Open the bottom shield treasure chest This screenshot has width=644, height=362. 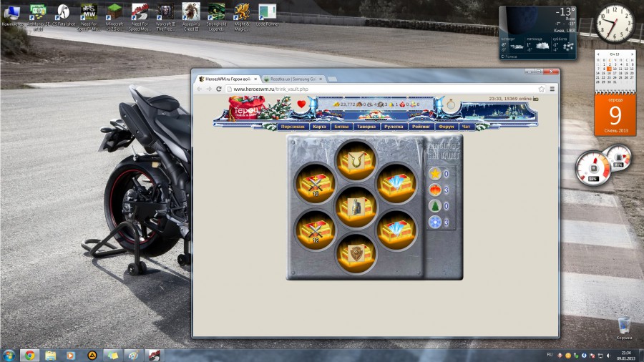pyautogui.click(x=356, y=254)
